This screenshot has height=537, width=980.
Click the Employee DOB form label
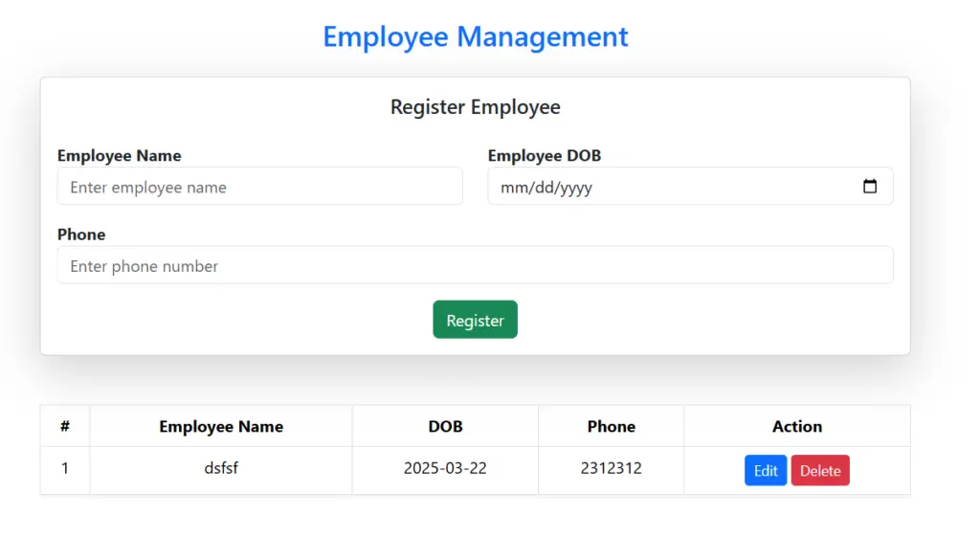(544, 155)
